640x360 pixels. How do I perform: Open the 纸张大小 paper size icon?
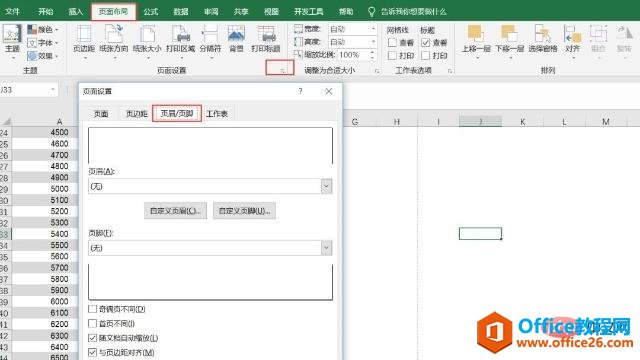tap(147, 40)
